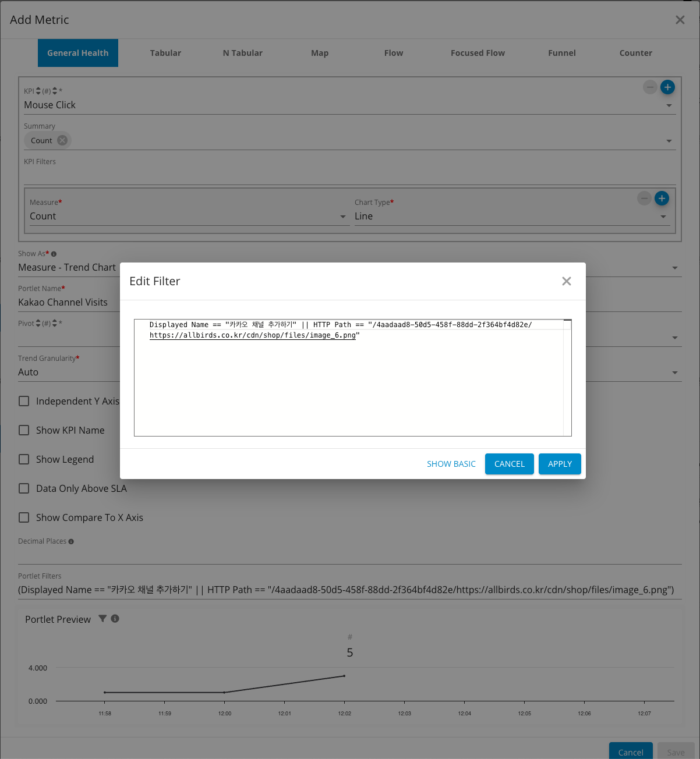Toggle the Show Legend checkbox
700x759 pixels.
coord(24,459)
